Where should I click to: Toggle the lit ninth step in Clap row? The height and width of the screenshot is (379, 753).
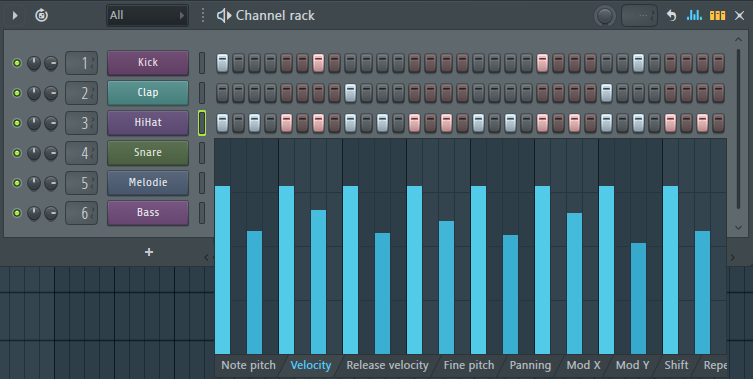coord(351,93)
